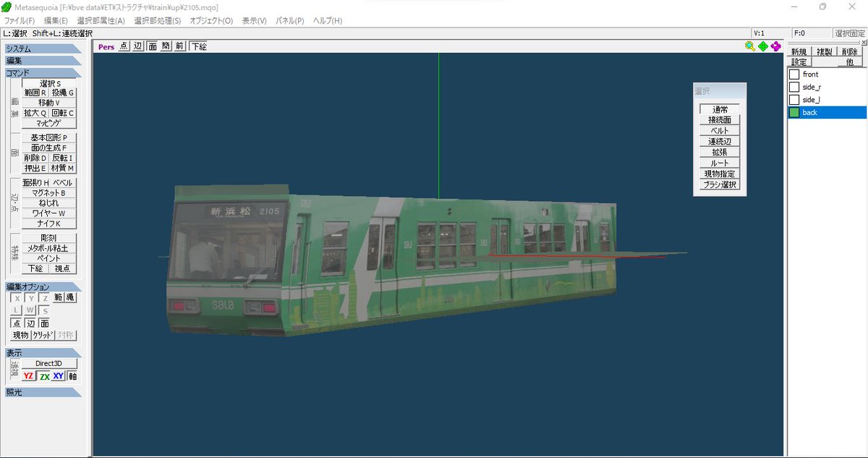
Task: Collapse the 表示 panel header
Action: point(43,353)
